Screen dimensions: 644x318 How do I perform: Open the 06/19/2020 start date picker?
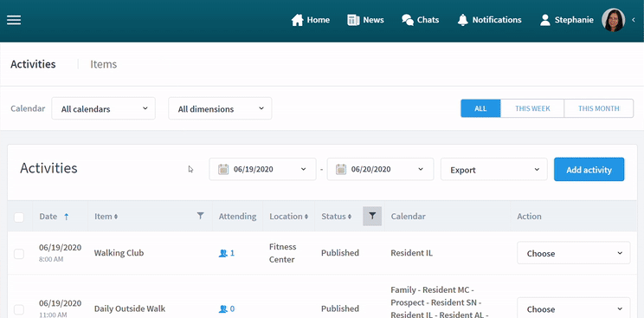262,169
